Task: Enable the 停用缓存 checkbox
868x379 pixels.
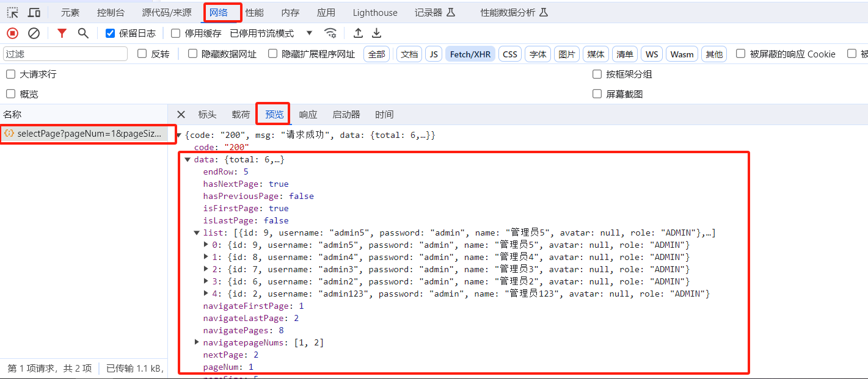Action: (176, 33)
